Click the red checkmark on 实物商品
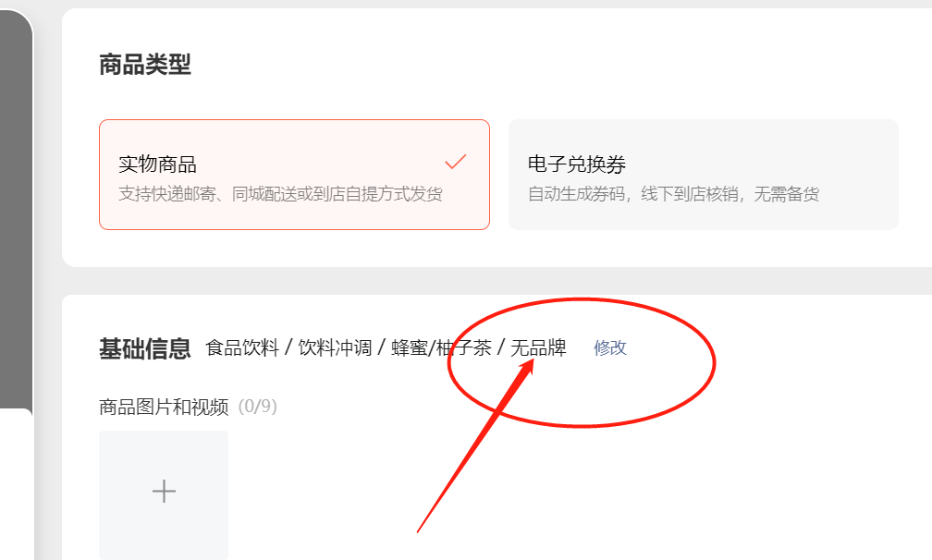Screen dimensions: 932x560 coord(456,162)
